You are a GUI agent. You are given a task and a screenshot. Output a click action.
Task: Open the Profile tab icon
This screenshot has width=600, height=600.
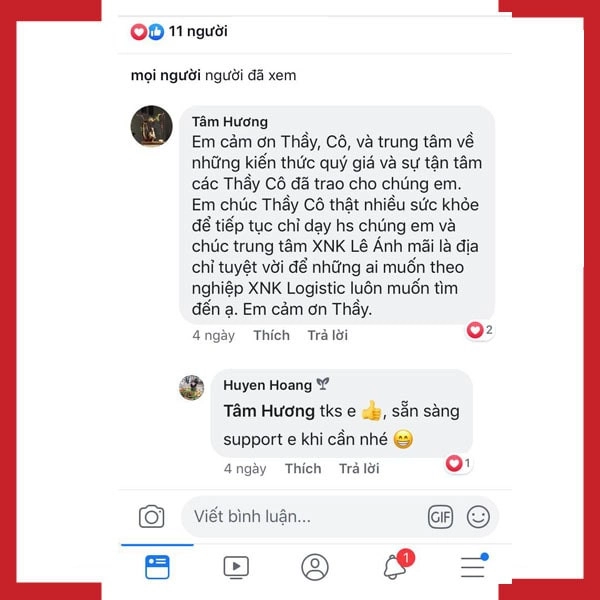click(x=315, y=567)
